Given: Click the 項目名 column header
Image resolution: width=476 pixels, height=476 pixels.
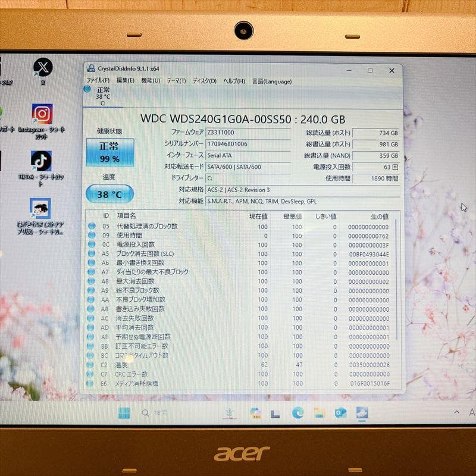Looking at the screenshot, I should 127,215.
